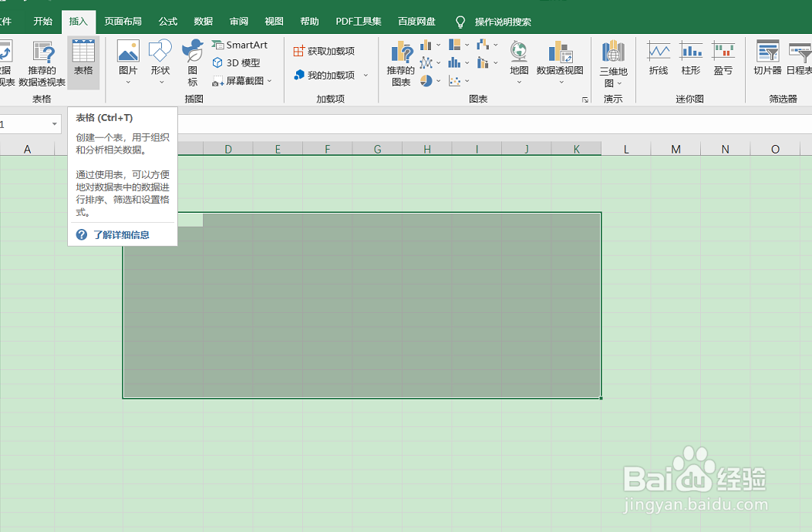Insert a Line sparkline (折线)
812x532 pixels.
click(x=659, y=58)
